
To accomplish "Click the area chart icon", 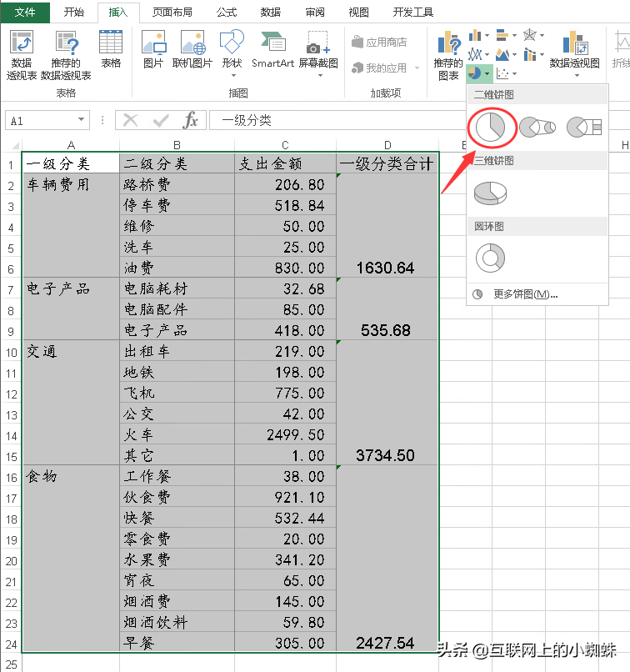I will pos(502,54).
